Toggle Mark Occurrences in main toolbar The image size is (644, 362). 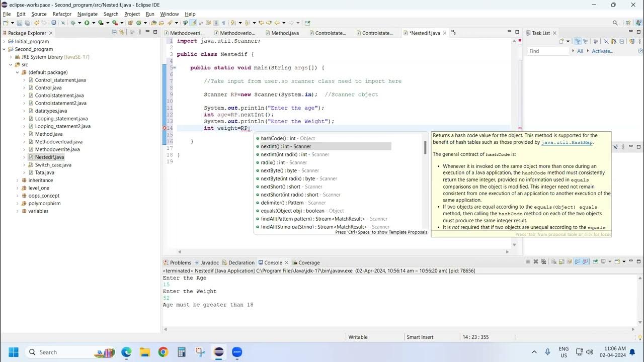coord(192,23)
